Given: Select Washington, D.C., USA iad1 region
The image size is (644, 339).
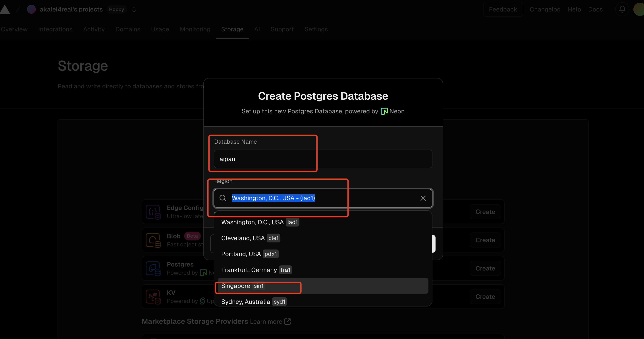Looking at the screenshot, I should pos(323,222).
